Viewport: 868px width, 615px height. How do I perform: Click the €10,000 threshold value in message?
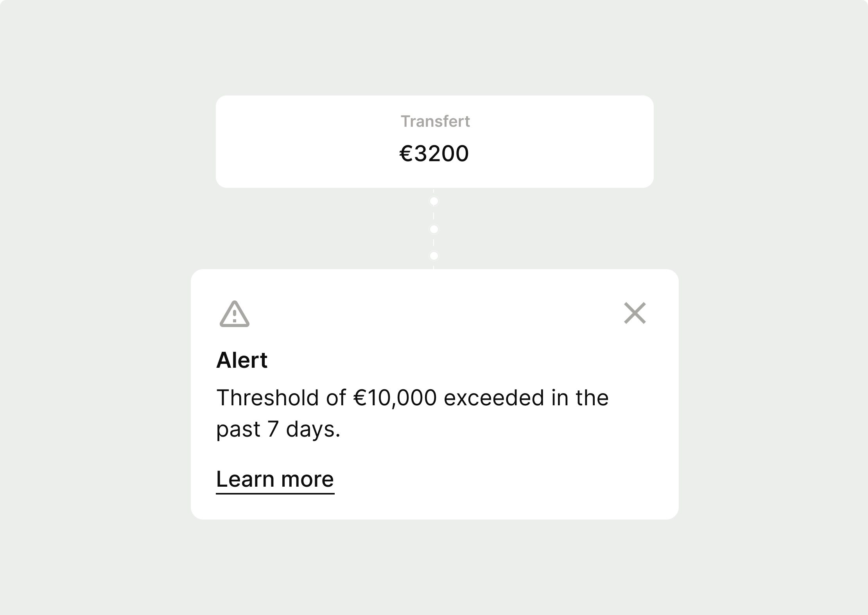pos(395,398)
